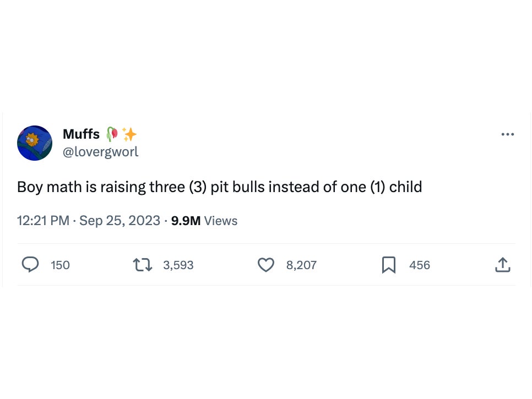Open the Muffs profile avatar picture
The height and width of the screenshot is (399, 532).
pyautogui.click(x=35, y=143)
